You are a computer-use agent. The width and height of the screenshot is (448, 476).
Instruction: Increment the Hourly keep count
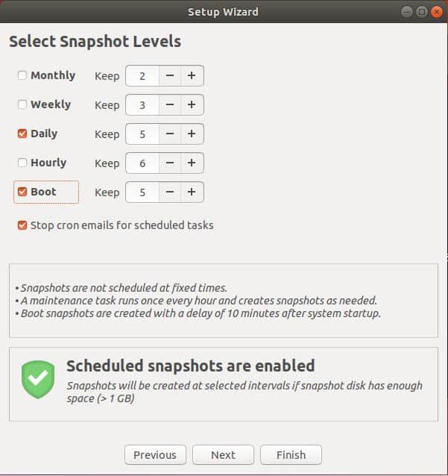tap(192, 163)
